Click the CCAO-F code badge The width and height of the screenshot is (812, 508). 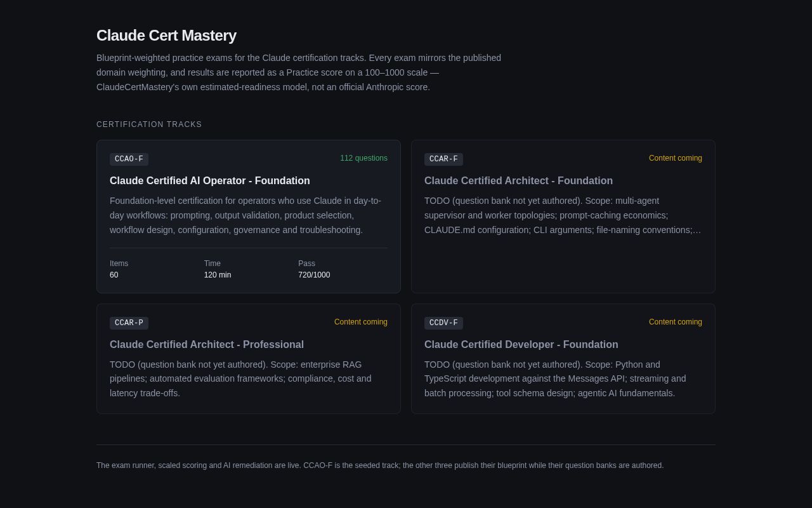pos(129,159)
